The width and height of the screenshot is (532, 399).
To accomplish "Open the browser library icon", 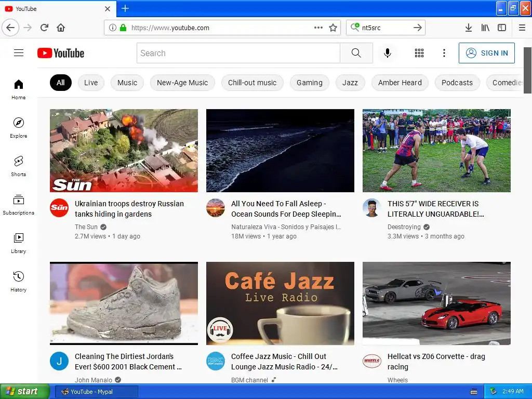I will point(485,28).
